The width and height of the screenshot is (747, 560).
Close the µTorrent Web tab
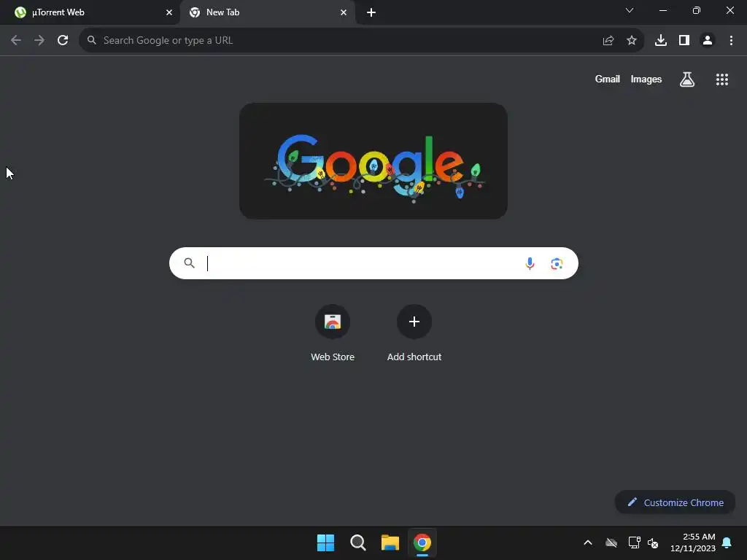coord(169,12)
